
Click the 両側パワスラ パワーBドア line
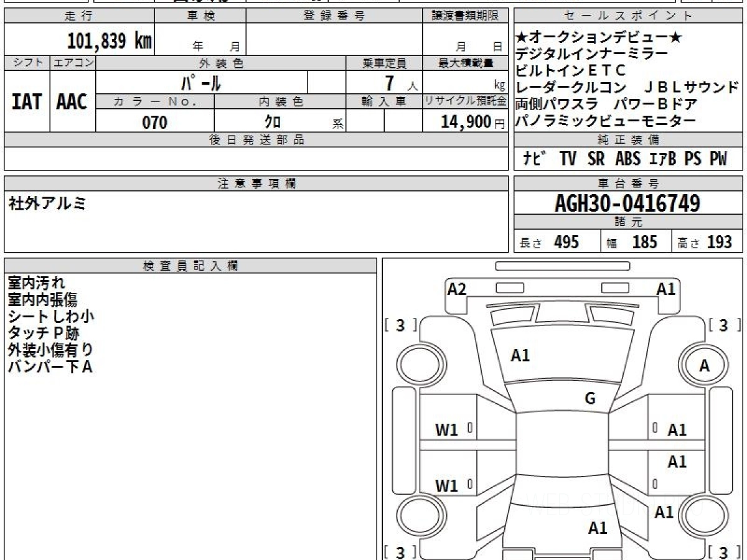(x=606, y=104)
